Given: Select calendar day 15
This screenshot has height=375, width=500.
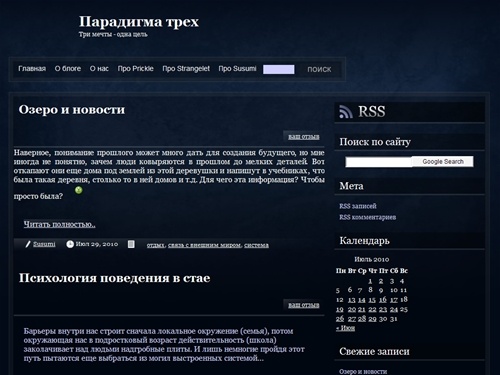Looking at the screenshot, I should (x=372, y=300).
